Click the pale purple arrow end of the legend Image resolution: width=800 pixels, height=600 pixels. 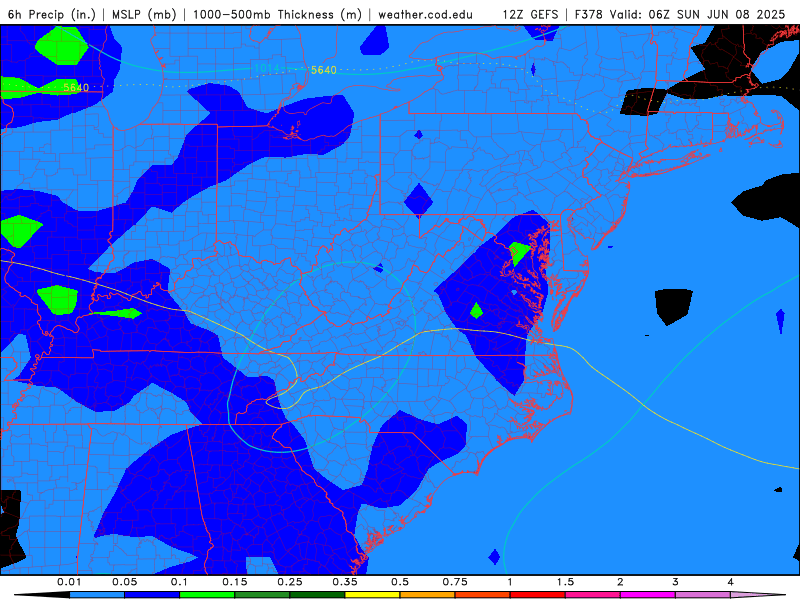758,595
